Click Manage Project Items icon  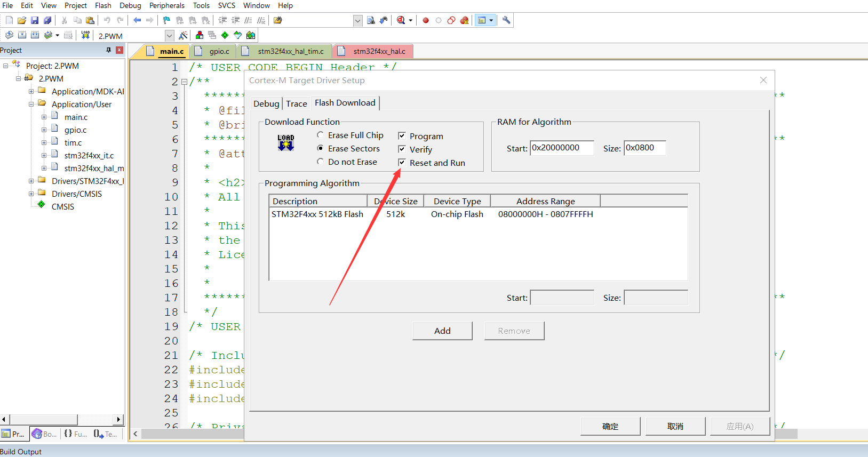tap(199, 35)
